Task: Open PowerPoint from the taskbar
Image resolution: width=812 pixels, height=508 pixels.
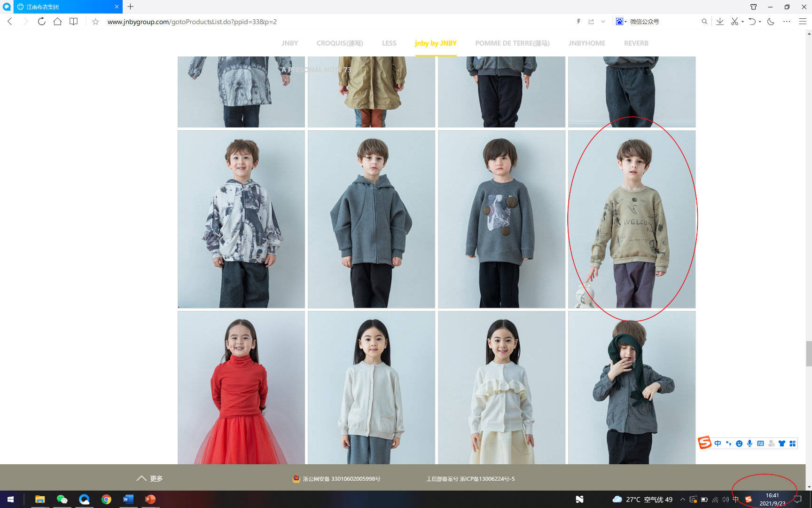Action: [150, 499]
